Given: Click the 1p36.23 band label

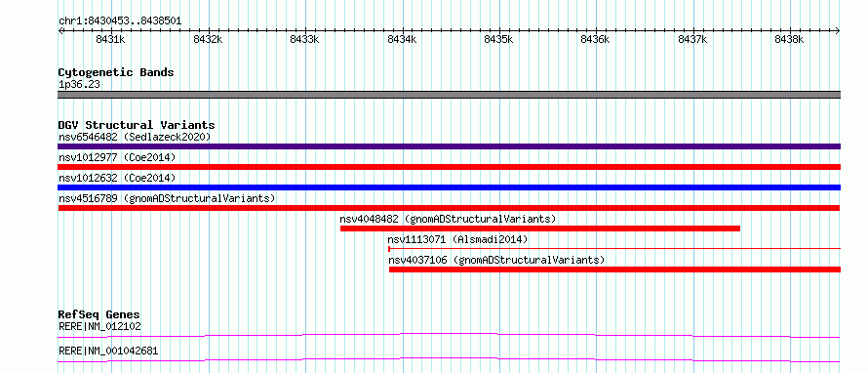Looking at the screenshot, I should point(79,85).
